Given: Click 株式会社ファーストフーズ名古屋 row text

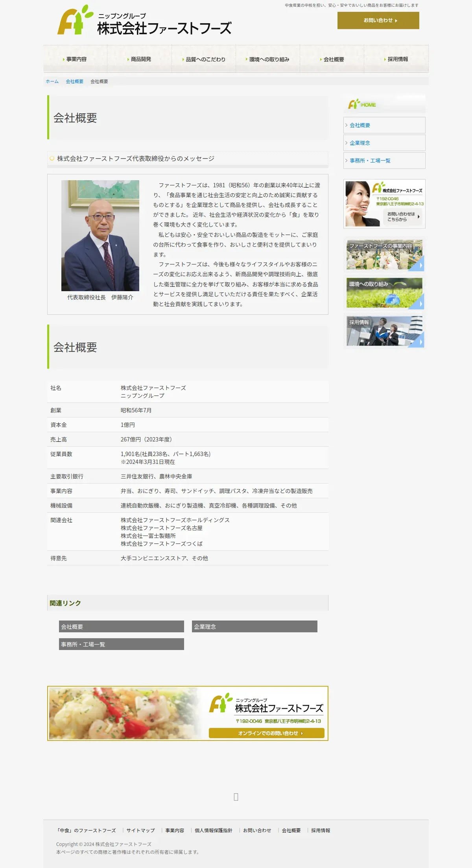Looking at the screenshot, I should 162,528.
